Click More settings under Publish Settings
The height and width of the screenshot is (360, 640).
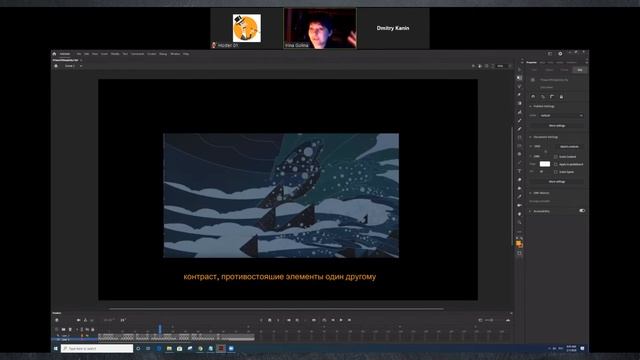tap(557, 126)
